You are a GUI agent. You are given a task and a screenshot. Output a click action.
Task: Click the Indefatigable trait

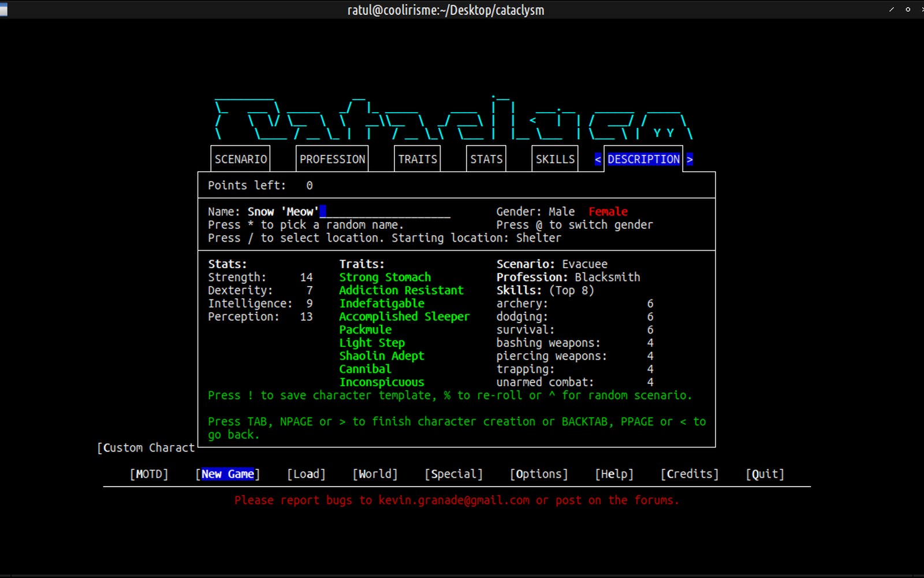point(381,303)
